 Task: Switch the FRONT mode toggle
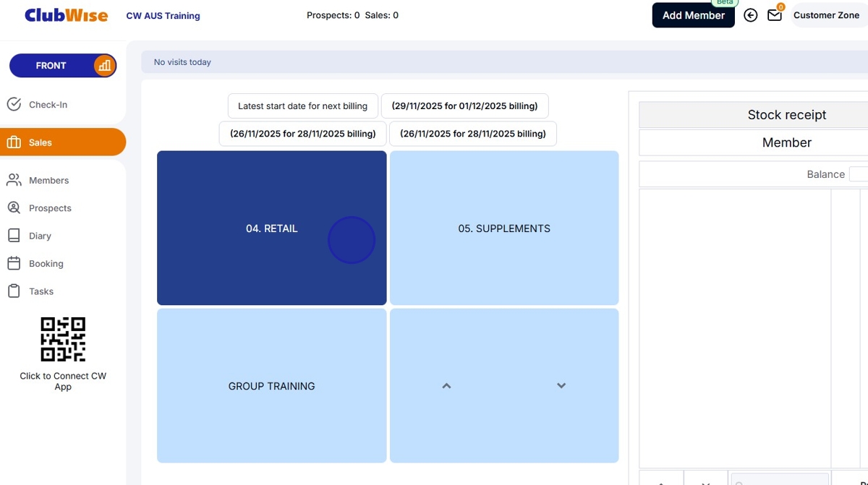(x=63, y=66)
